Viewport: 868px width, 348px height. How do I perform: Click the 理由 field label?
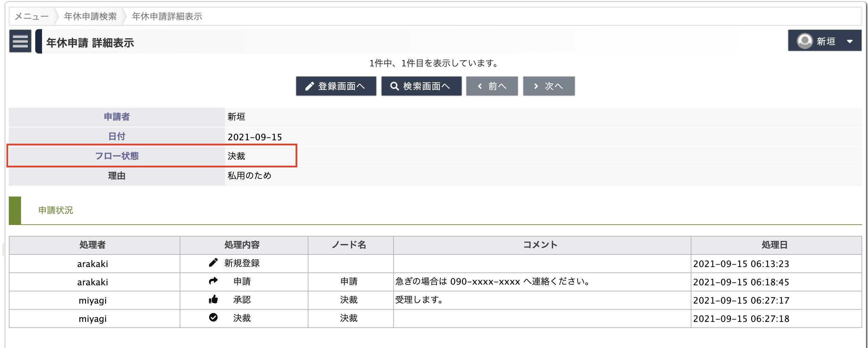tap(117, 176)
